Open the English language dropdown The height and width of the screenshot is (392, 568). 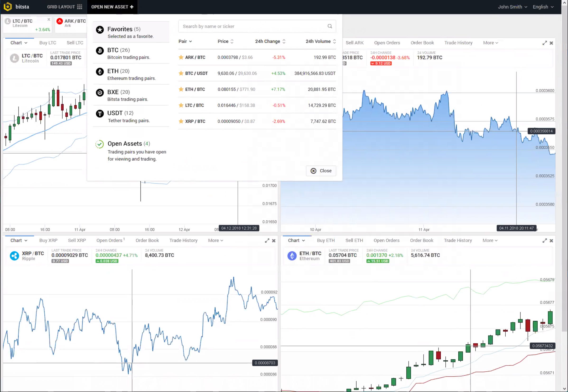coord(543,7)
